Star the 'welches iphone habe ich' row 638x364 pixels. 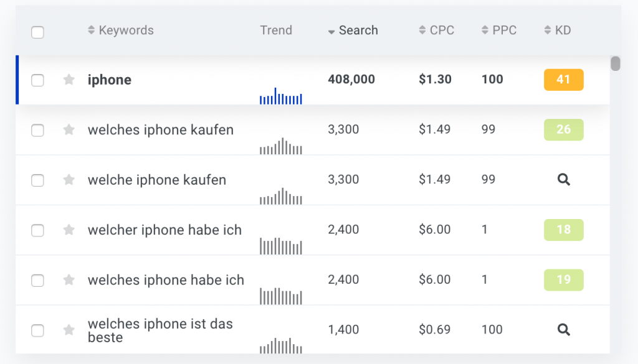tap(69, 280)
